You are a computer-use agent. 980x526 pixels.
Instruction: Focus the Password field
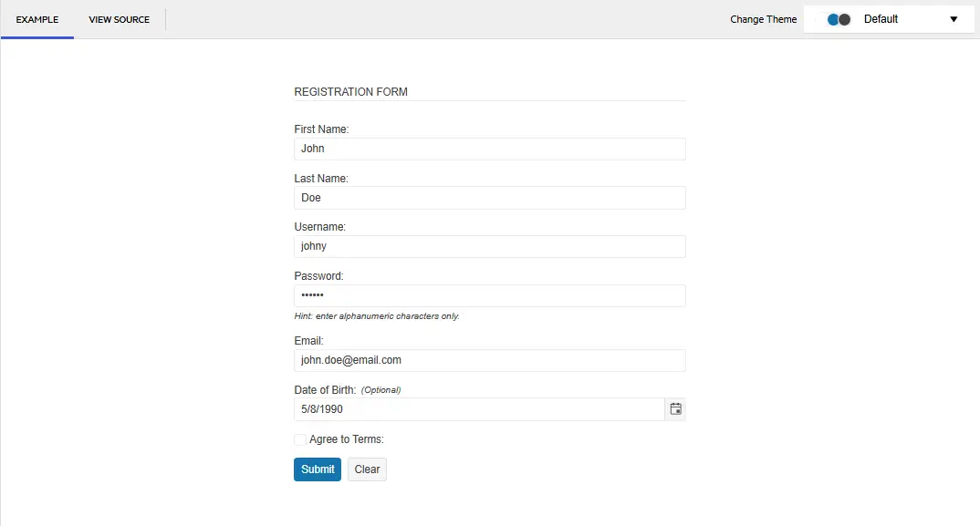coord(489,294)
